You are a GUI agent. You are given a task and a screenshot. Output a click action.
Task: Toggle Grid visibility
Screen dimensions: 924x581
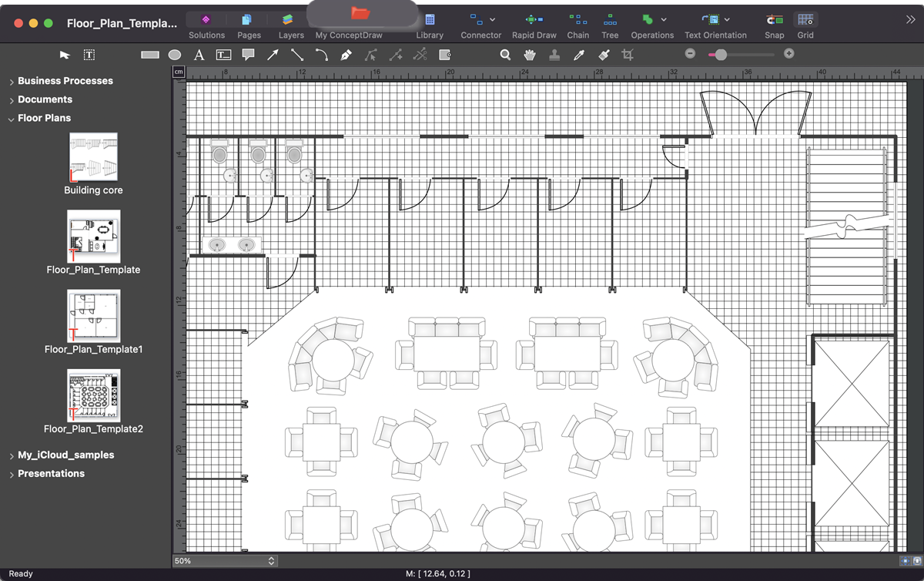tap(805, 25)
